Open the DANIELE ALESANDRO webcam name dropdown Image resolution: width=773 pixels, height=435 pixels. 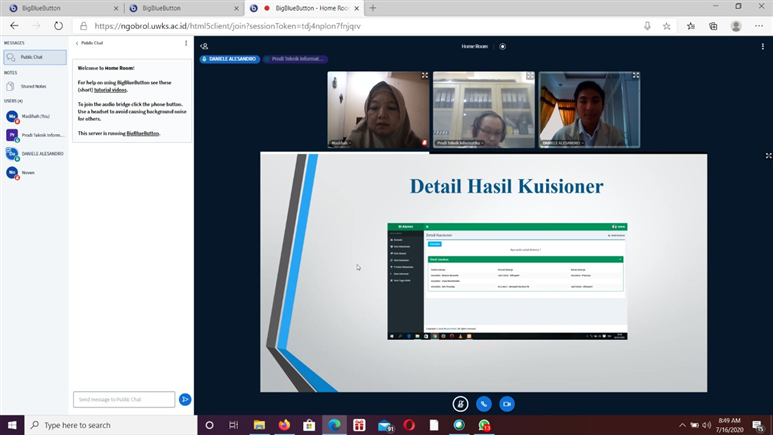(x=563, y=143)
